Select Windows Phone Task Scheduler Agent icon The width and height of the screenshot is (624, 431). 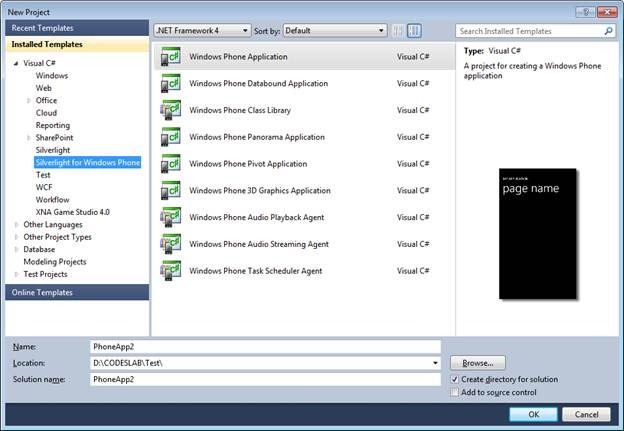[170, 271]
